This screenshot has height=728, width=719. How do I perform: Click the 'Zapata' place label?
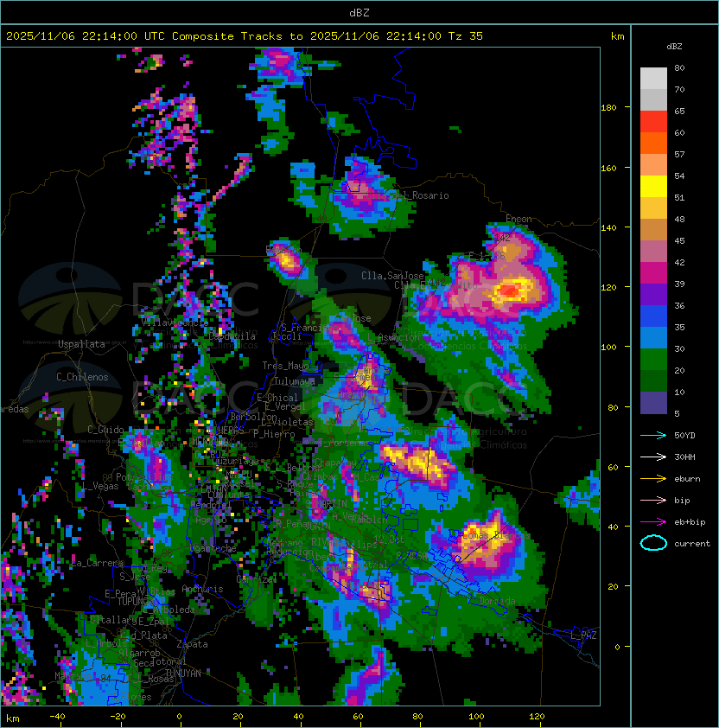192,644
